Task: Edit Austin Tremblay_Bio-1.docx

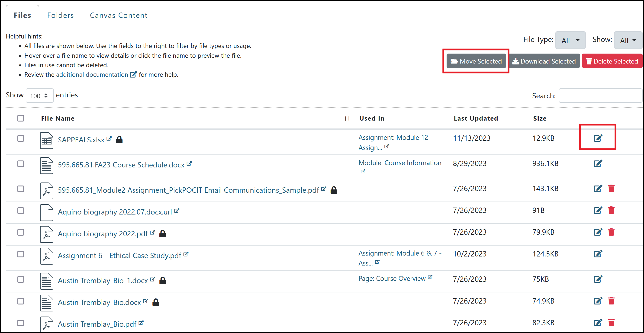Action: [598, 279]
